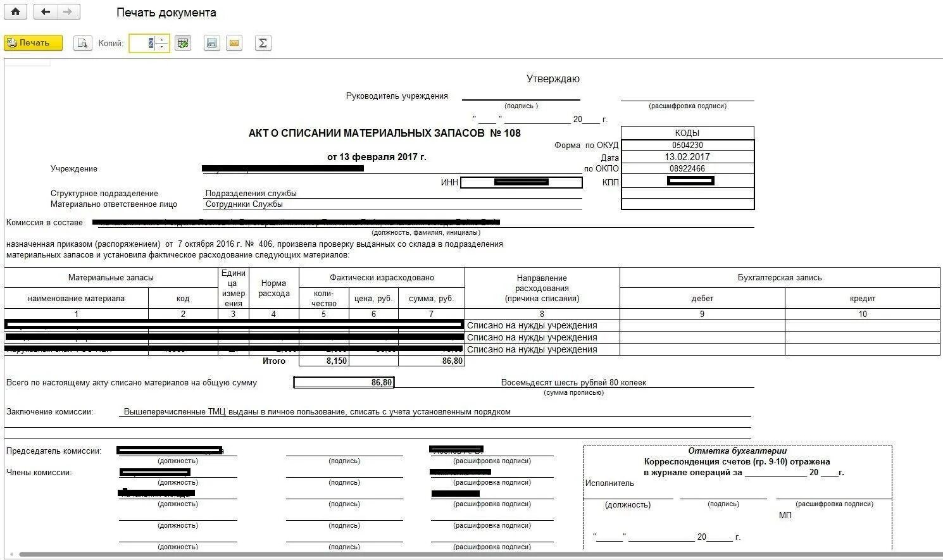Click the Копий number field
Image resolution: width=943 pixels, height=560 pixels.
[x=143, y=43]
